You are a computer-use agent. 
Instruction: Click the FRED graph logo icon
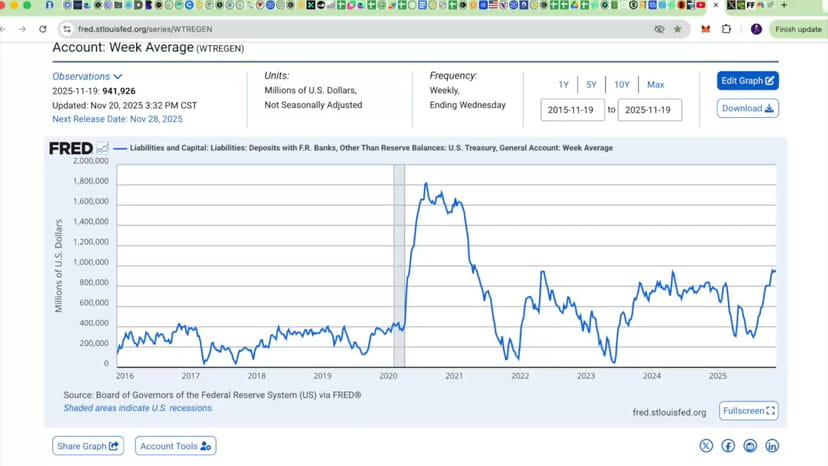[x=102, y=148]
